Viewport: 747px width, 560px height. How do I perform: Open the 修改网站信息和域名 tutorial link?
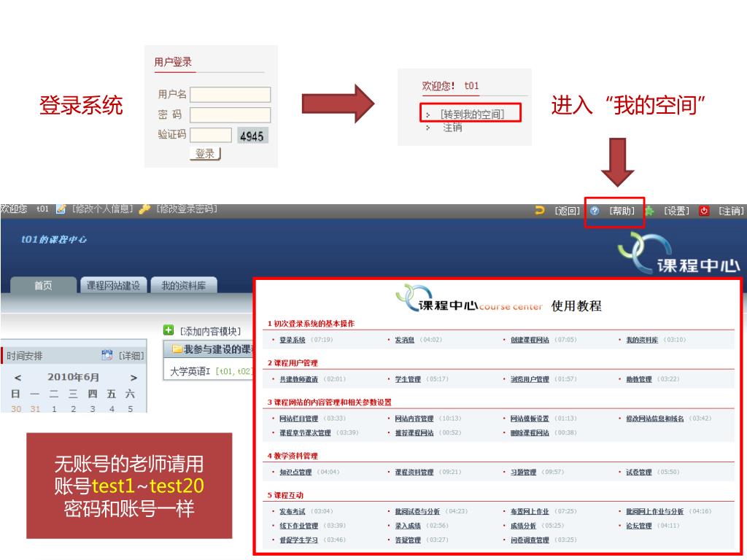[654, 419]
